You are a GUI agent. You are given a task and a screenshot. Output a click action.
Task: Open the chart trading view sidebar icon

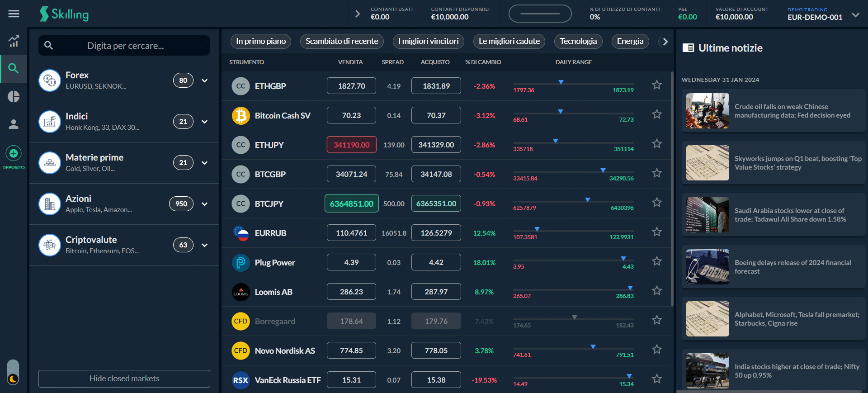(14, 41)
